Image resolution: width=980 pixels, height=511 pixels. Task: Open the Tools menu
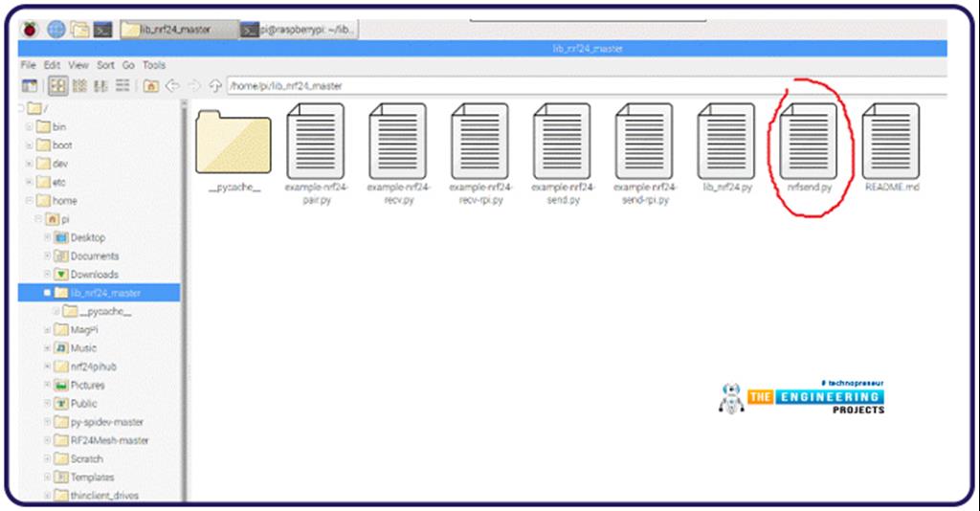click(x=154, y=65)
